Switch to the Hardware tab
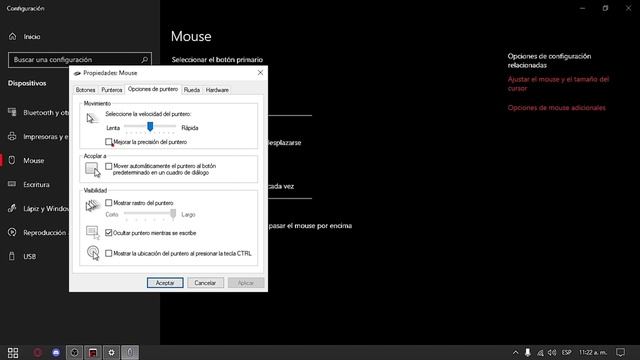 tap(217, 90)
